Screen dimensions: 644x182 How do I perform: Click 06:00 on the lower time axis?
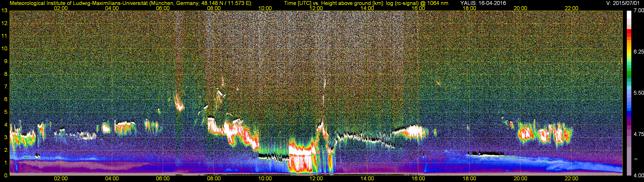pyautogui.click(x=163, y=179)
